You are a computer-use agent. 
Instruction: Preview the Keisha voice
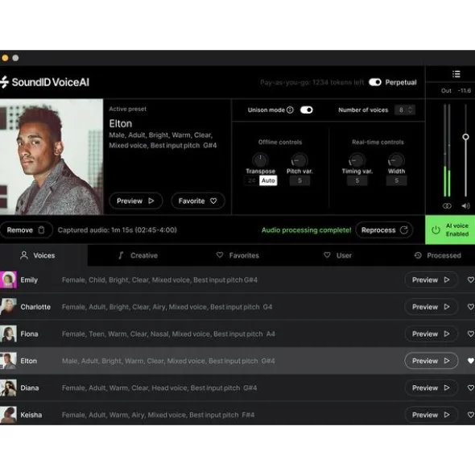coord(431,415)
